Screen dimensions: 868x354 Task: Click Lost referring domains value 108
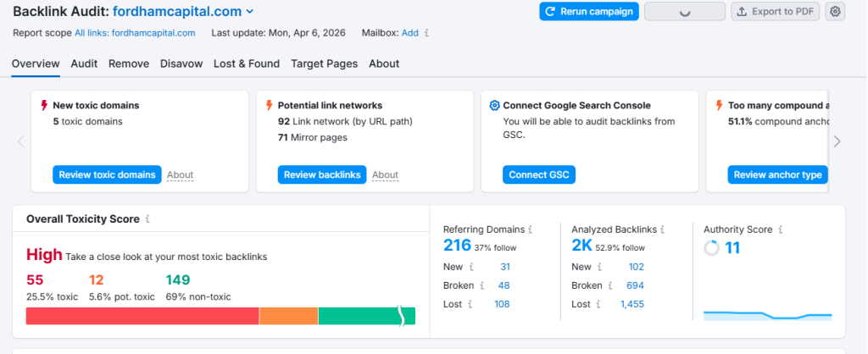(502, 304)
